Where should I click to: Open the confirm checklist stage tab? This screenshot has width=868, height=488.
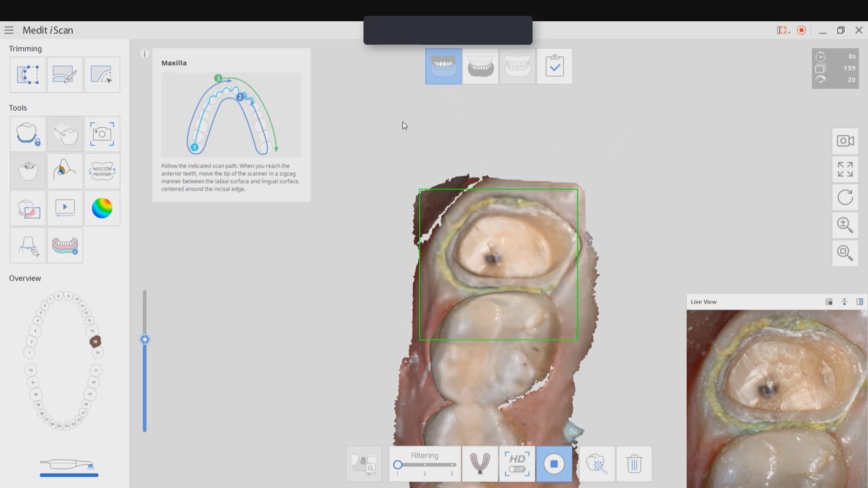point(555,66)
